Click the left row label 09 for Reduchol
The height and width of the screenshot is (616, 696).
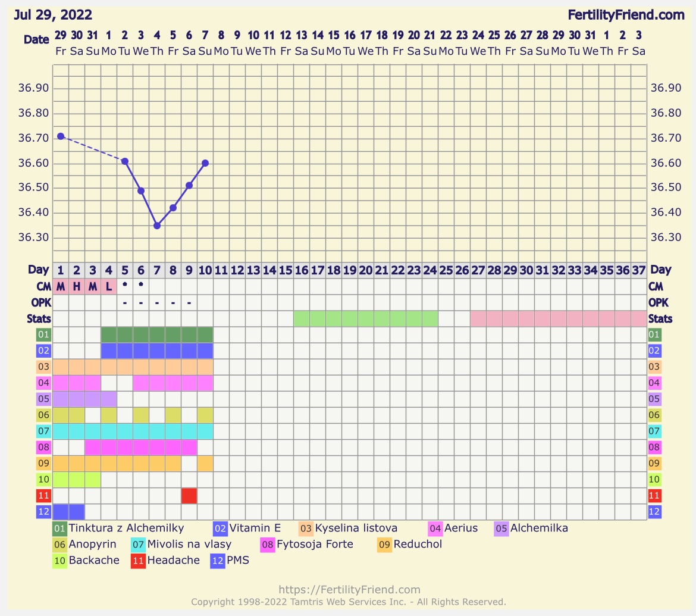coord(43,463)
